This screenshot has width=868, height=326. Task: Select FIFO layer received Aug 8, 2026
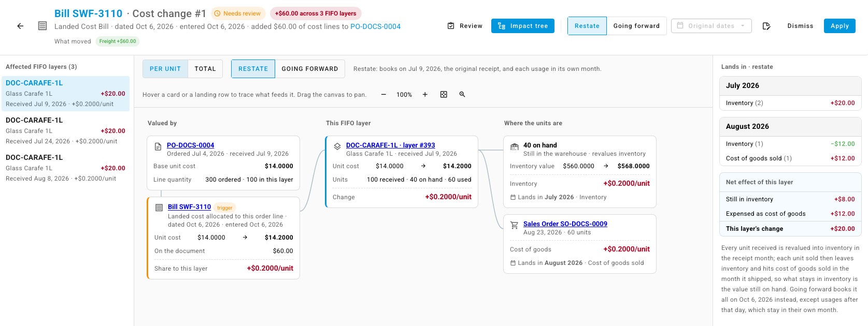(x=65, y=168)
